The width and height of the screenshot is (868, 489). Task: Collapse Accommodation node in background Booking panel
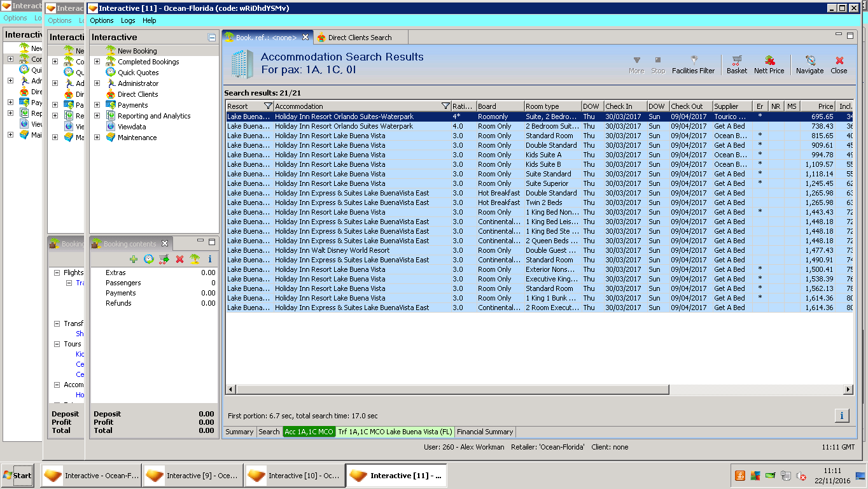(57, 385)
